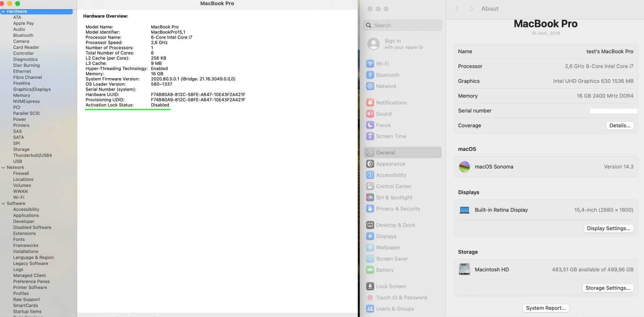Select Printers in hardware list

[21, 125]
